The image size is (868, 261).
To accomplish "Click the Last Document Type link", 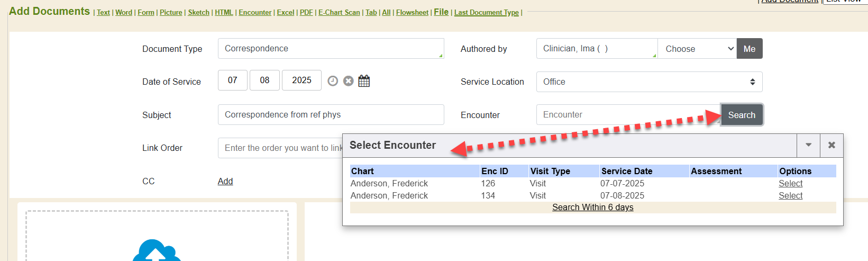I will (486, 13).
